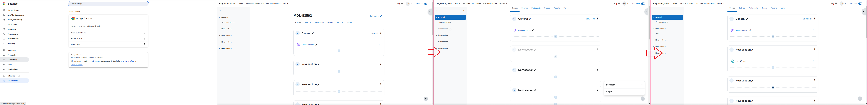Open Chrome Privacy policy external link
The image size is (868, 105).
[x=108, y=44]
